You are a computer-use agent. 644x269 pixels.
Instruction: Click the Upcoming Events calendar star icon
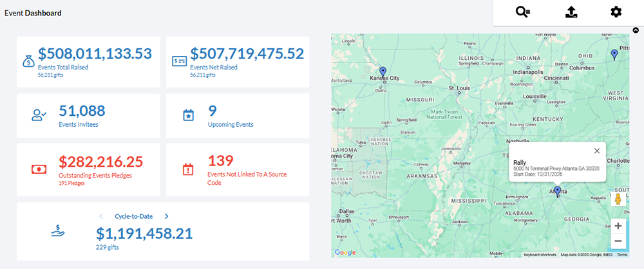(188, 115)
